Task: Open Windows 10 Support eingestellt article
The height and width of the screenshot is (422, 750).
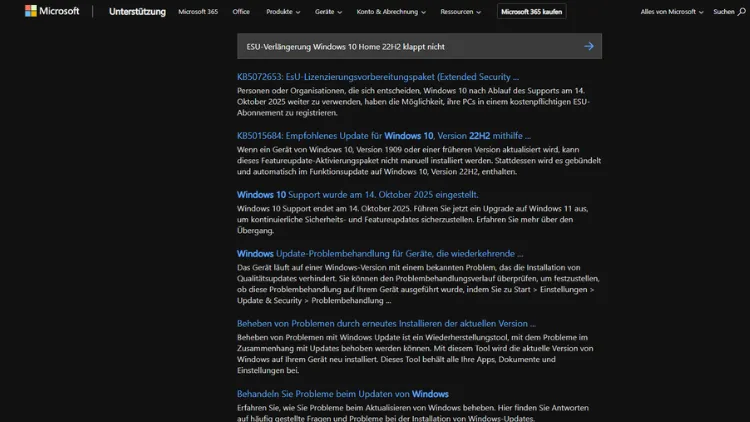Action: (357, 194)
